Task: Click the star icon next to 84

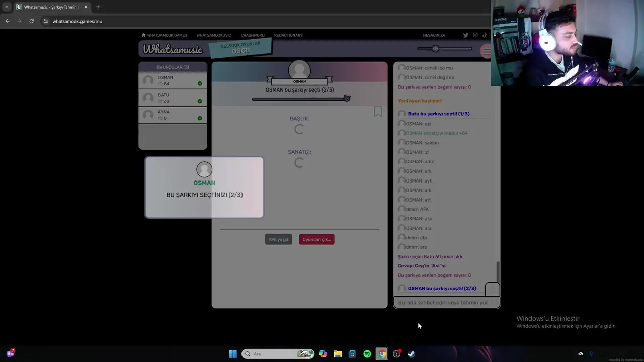Action: (160, 84)
